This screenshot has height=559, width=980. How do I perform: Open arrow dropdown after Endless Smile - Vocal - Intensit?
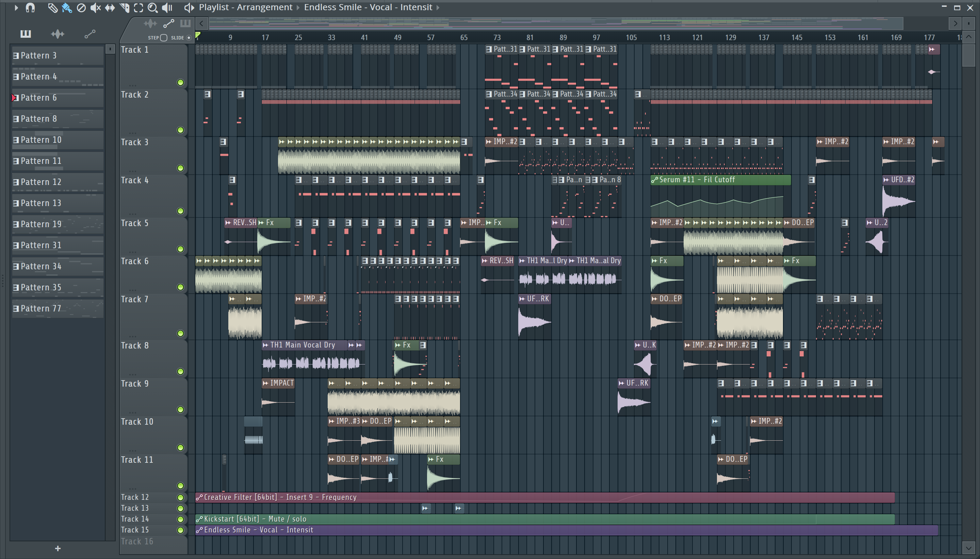(x=438, y=7)
